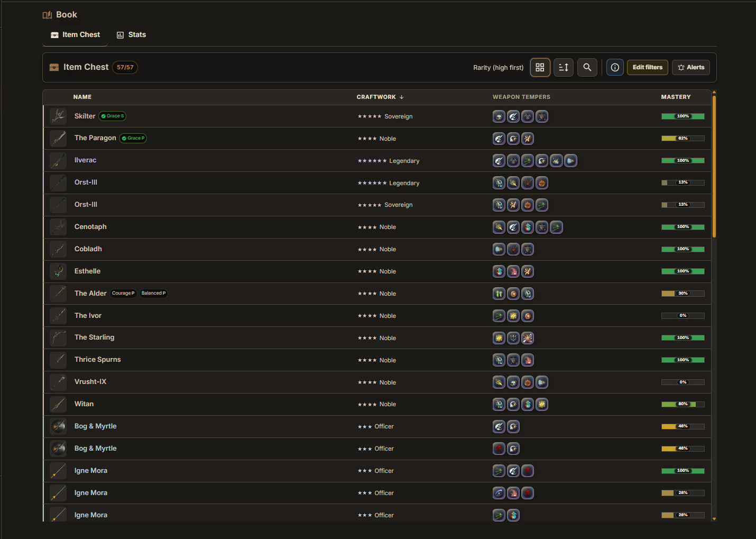Screen dimensions: 756x539
Task: Click the first temper icon in Esthelle row
Action: tap(499, 271)
